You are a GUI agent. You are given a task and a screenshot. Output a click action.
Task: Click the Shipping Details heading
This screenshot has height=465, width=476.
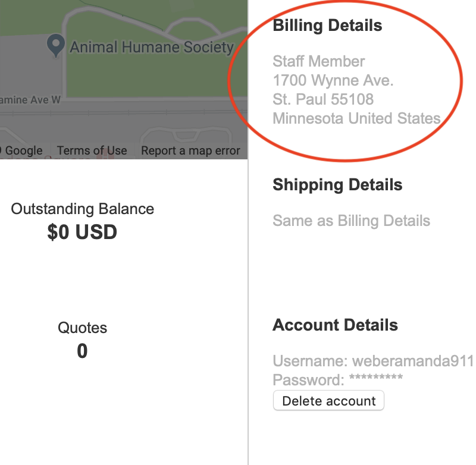coord(337,185)
